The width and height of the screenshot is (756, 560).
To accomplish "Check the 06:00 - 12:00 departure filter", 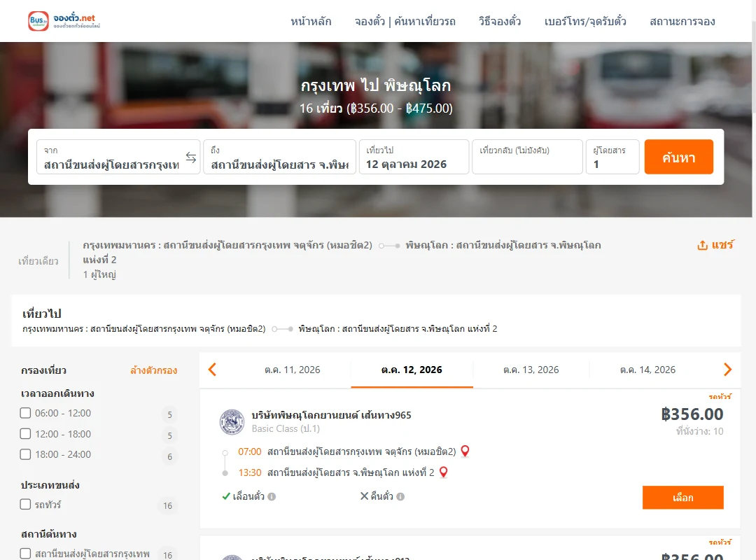I will click(x=26, y=413).
